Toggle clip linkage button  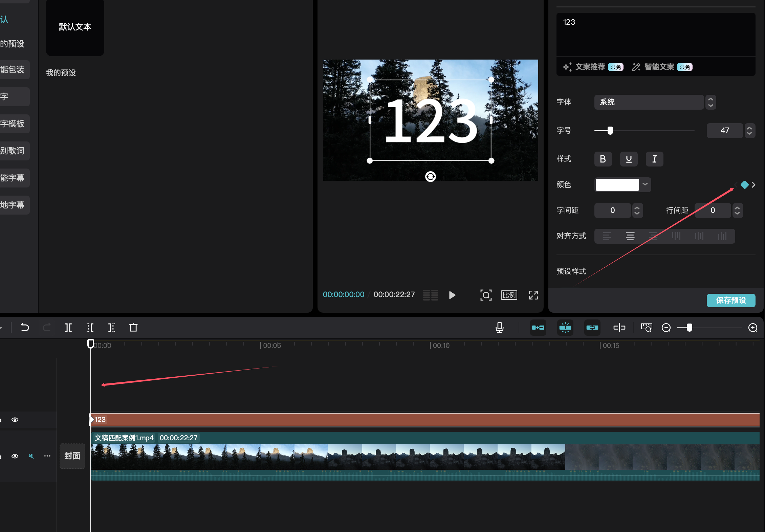click(x=592, y=328)
